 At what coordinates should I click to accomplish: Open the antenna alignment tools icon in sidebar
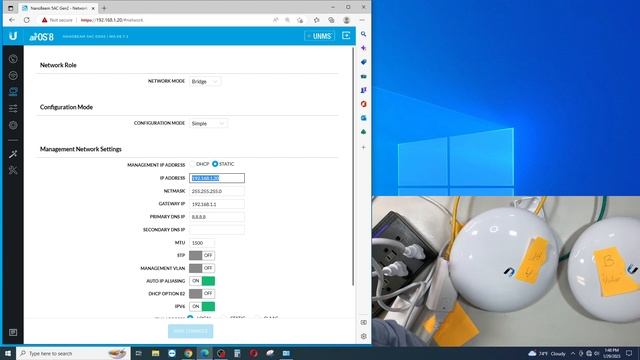tap(13, 154)
